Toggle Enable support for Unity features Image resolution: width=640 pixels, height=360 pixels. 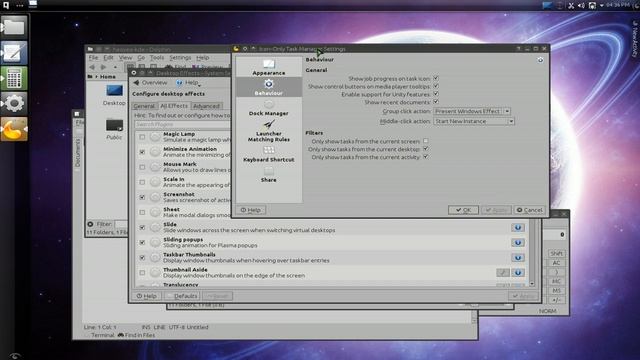click(x=436, y=94)
